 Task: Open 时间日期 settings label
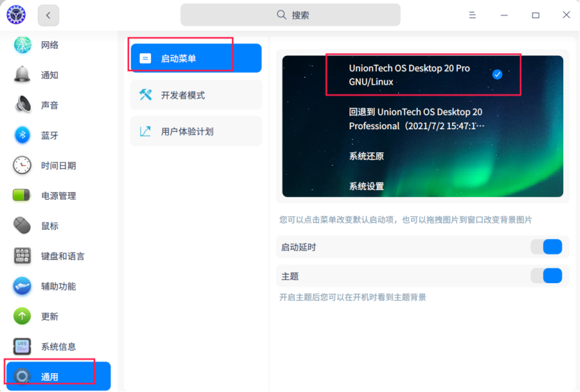coord(59,166)
